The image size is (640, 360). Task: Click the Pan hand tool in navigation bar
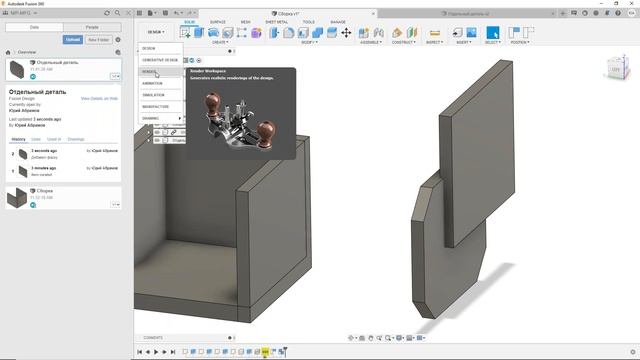[371, 338]
